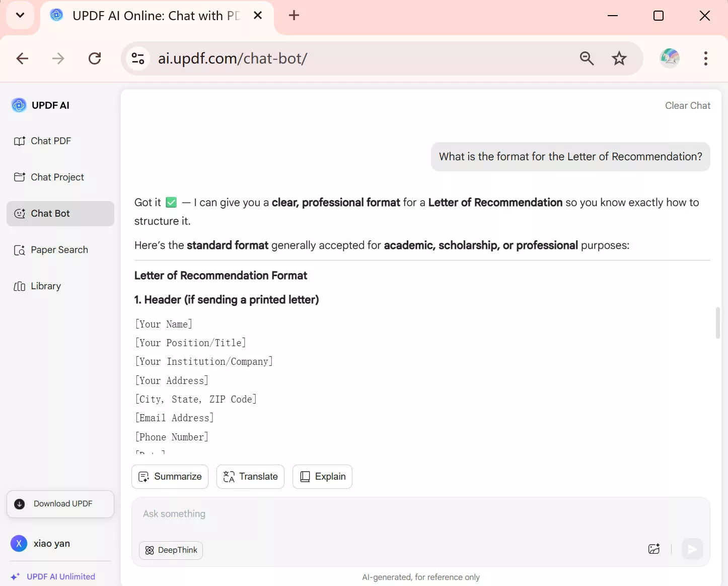Open a new browser tab

tap(294, 16)
